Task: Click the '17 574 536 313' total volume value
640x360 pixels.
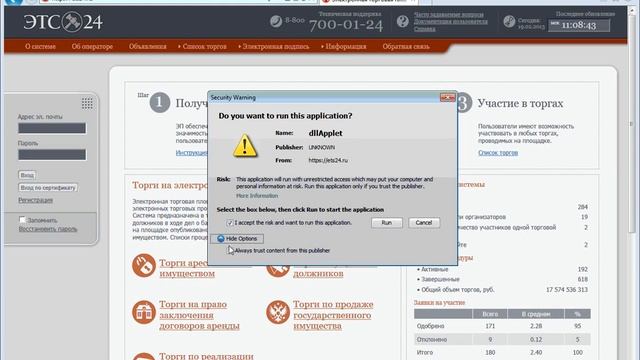Action: pos(567,290)
